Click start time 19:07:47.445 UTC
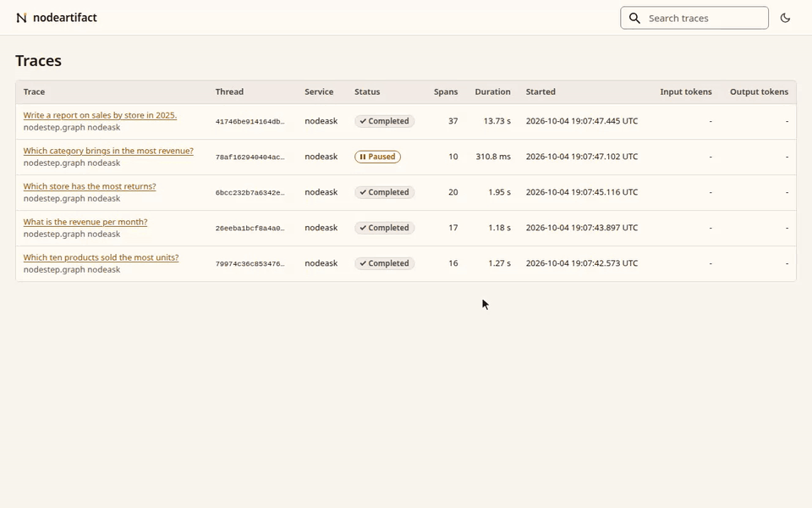Image resolution: width=812 pixels, height=508 pixels. [582, 121]
